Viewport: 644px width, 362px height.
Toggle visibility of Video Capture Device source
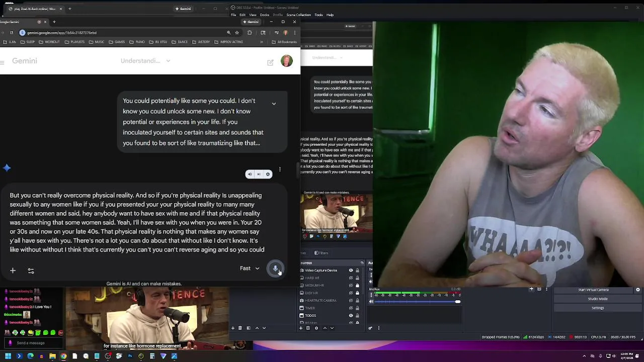(351, 270)
